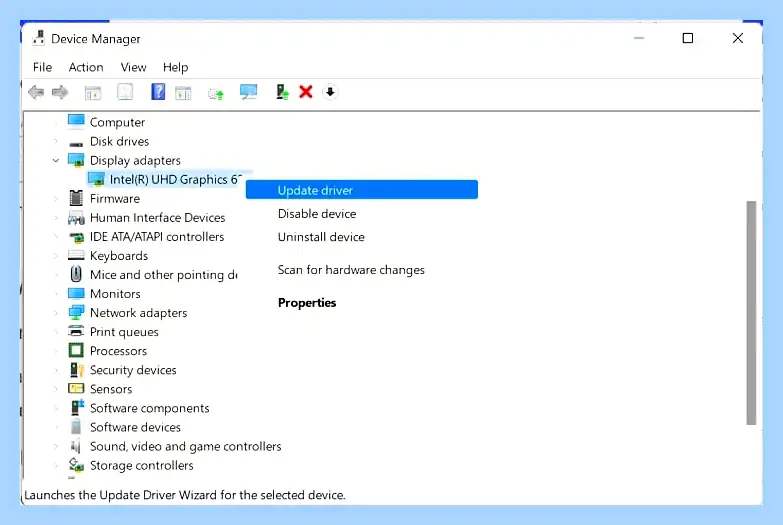The image size is (783, 525).
Task: Select Intel(R) UHD Graphics device label
Action: point(176,179)
